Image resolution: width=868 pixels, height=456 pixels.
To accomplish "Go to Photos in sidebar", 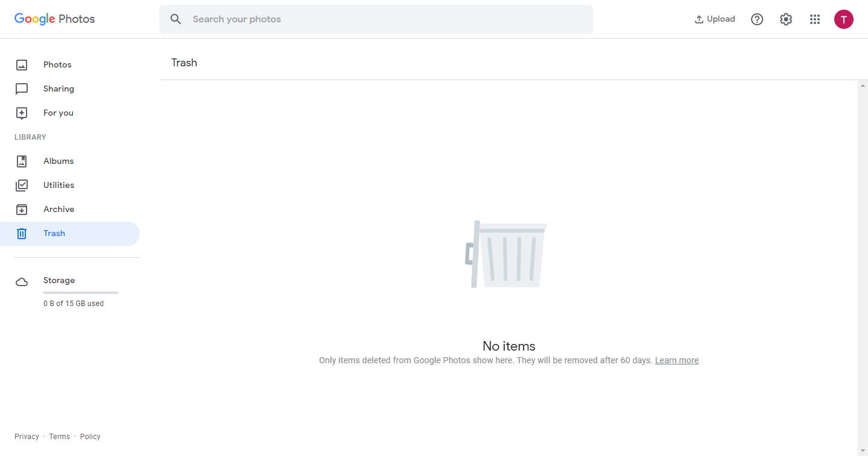I will tap(57, 64).
